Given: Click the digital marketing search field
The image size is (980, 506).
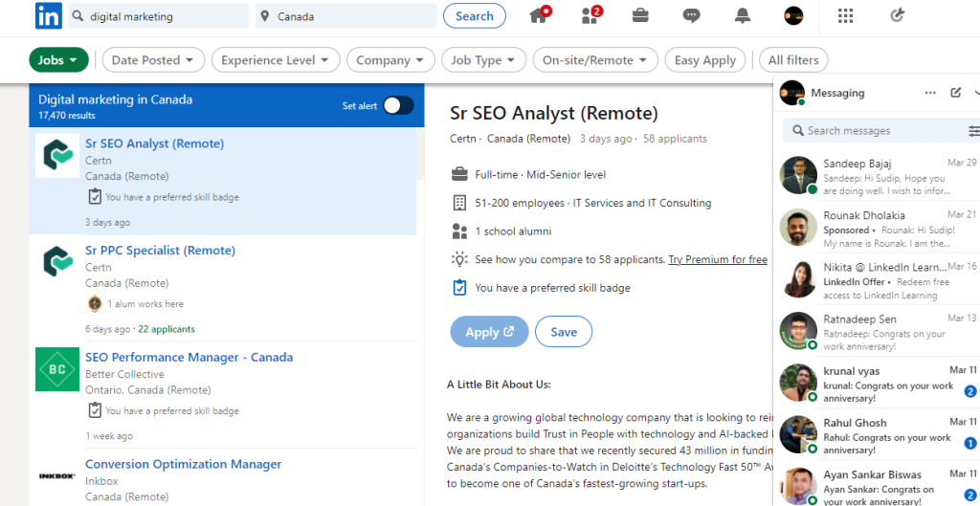Looking at the screenshot, I should pos(158,16).
